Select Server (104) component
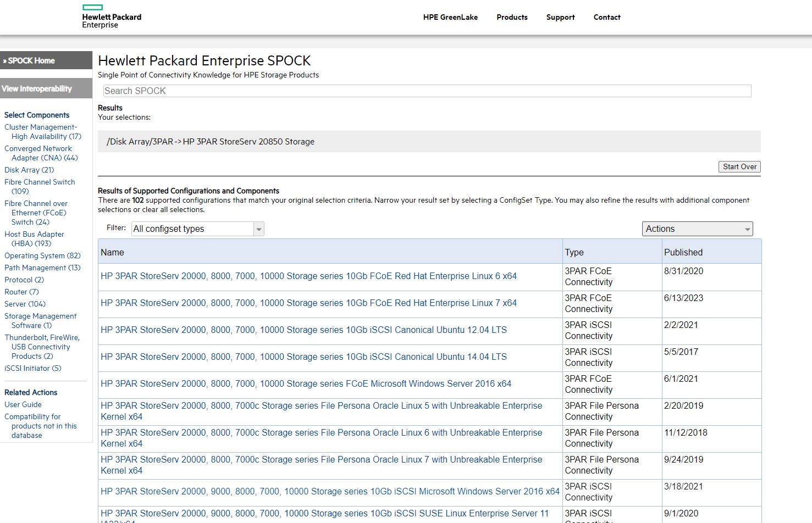812x523 pixels. (x=25, y=304)
